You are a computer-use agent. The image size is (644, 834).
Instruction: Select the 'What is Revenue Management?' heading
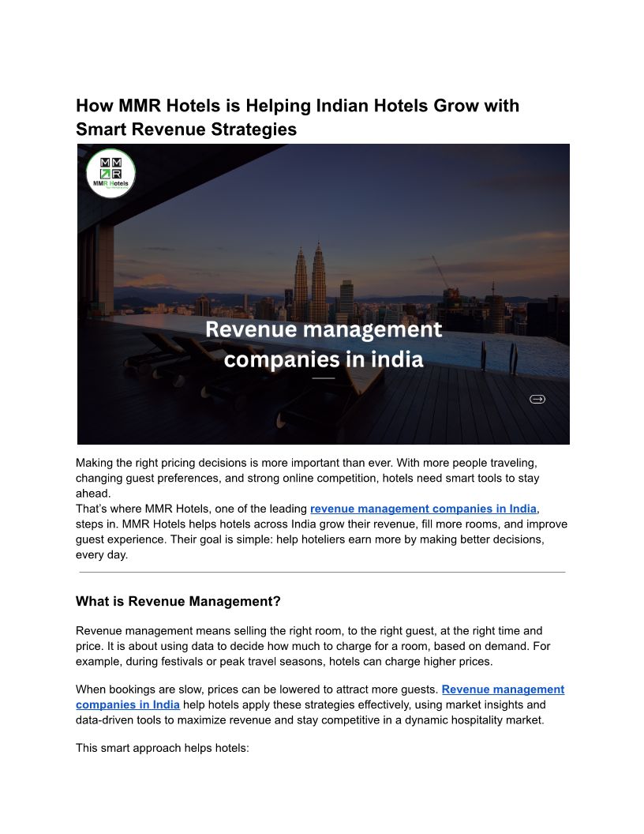[x=178, y=601]
